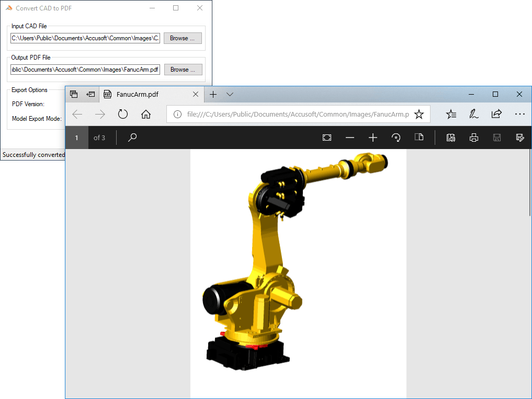
Task: Go to the home page
Action: tap(146, 115)
